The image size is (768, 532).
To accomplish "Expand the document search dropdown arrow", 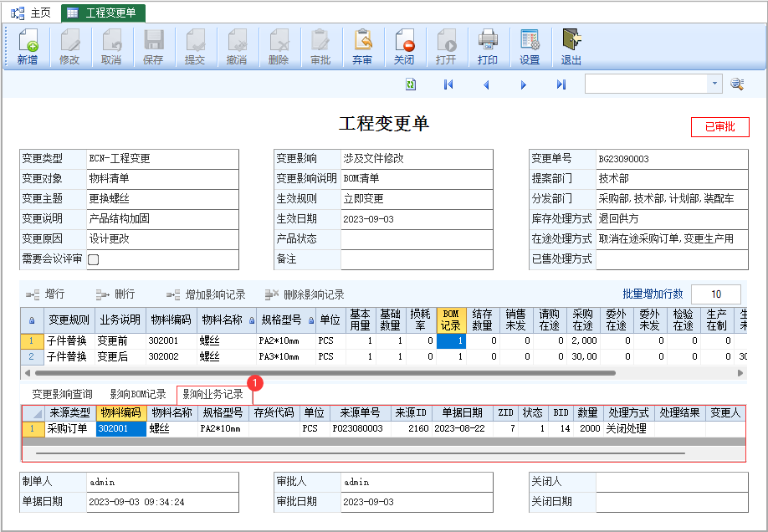I will (x=714, y=84).
